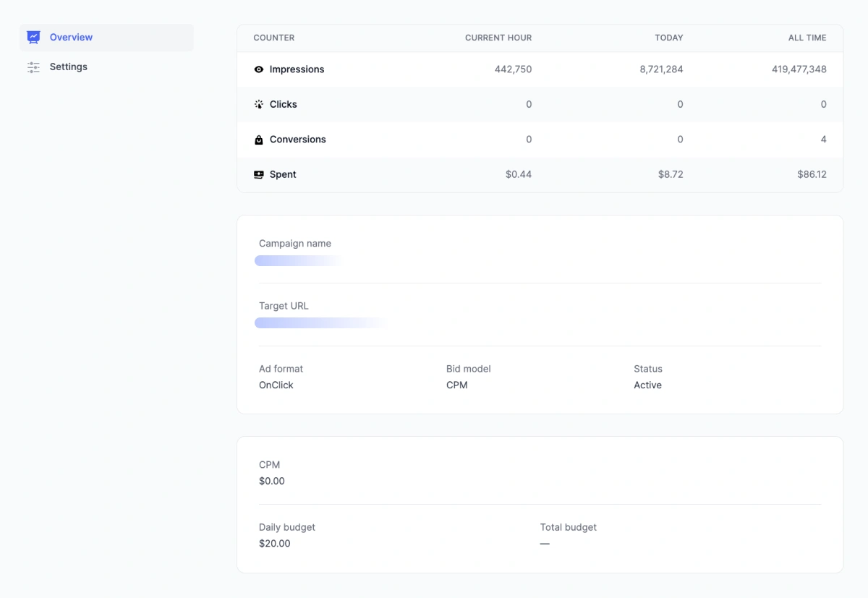Click the All Time column header
868x598 pixels.
(x=807, y=38)
